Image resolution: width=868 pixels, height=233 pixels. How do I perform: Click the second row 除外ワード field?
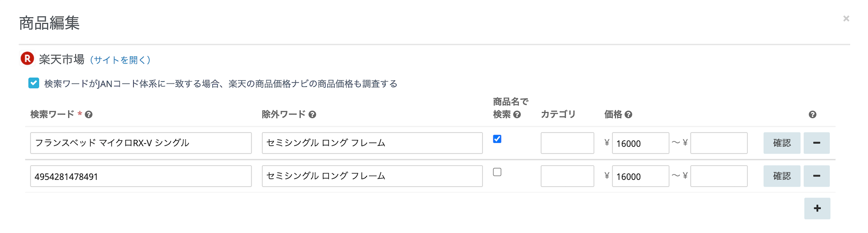(372, 176)
